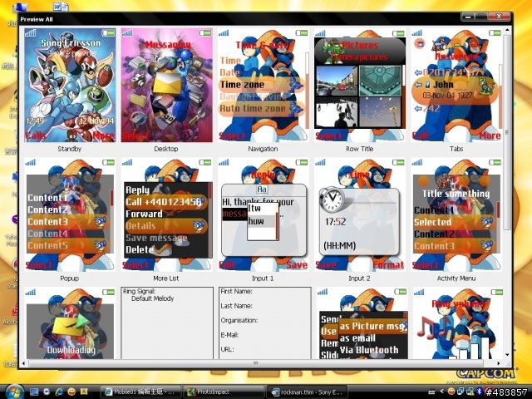Click the Bluetooth system tray icon
The width and height of the screenshot is (532, 399).
479,392
